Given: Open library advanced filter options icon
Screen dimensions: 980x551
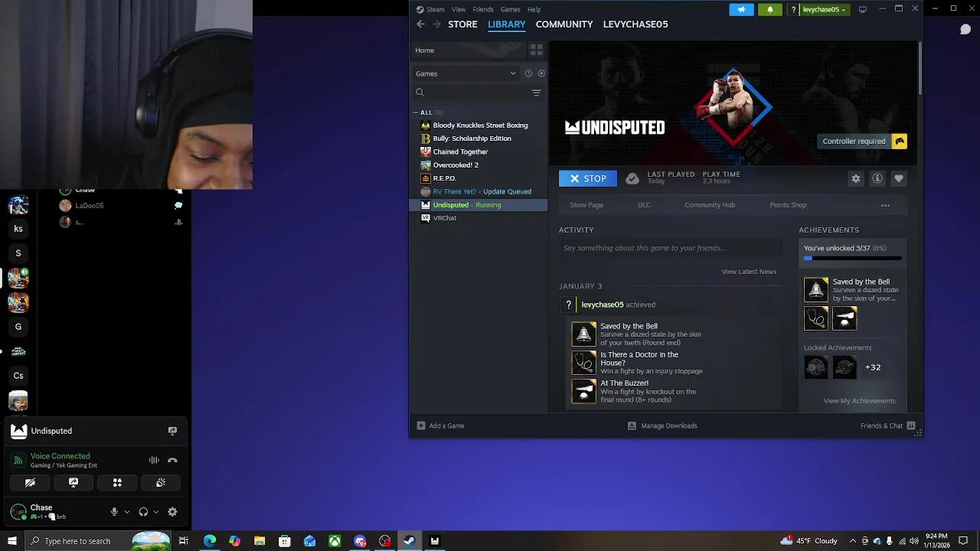Looking at the screenshot, I should click(x=536, y=93).
